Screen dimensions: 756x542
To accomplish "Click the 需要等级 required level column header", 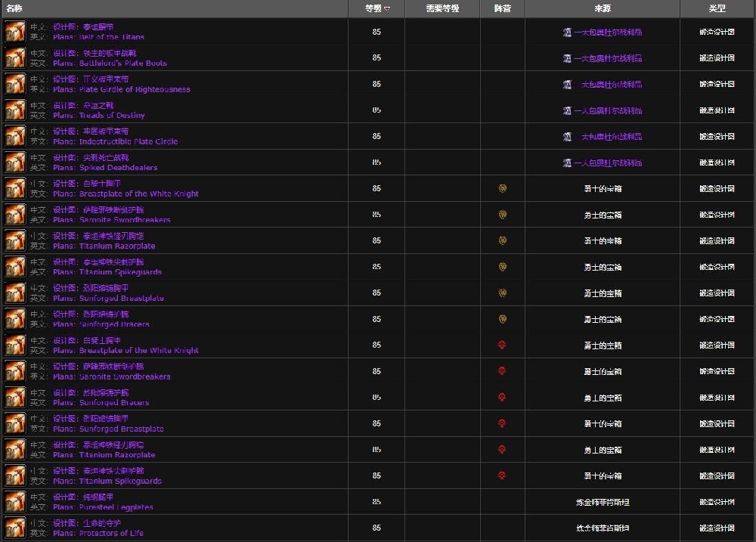I will [442, 8].
